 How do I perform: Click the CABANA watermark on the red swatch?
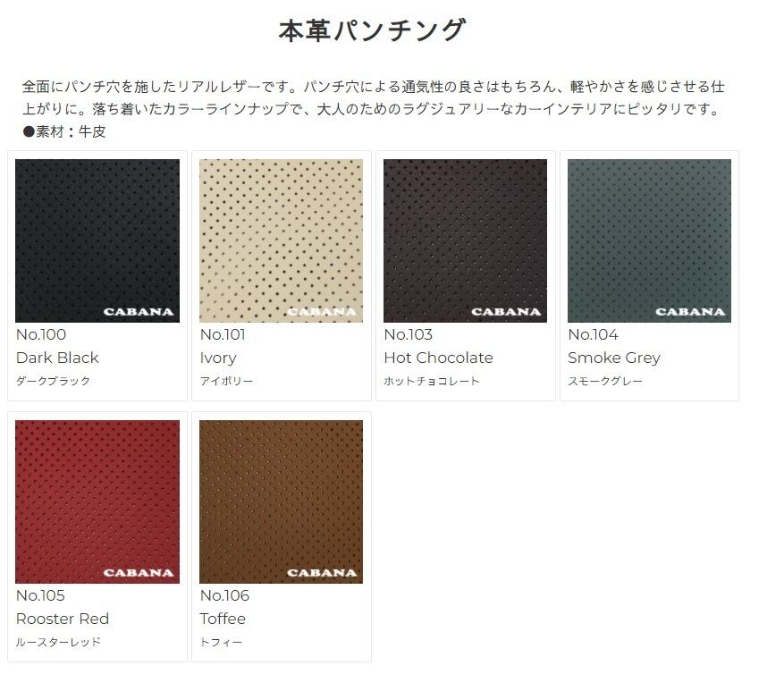139,572
